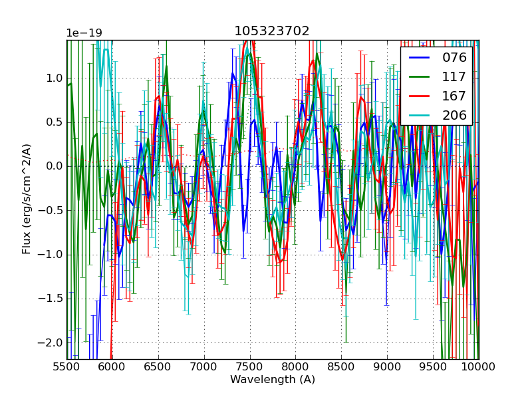Select the green line sample for 117
This screenshot has height=399, width=532.
click(419, 77)
